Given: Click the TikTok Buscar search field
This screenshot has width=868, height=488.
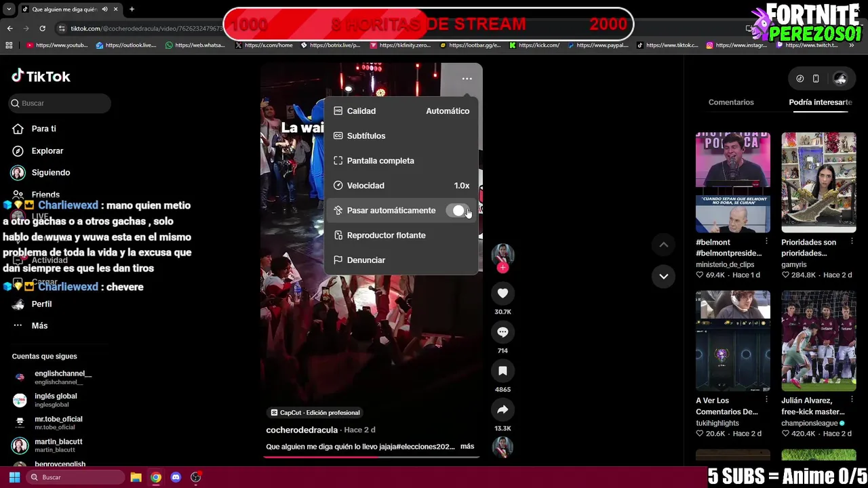Looking at the screenshot, I should (x=60, y=103).
